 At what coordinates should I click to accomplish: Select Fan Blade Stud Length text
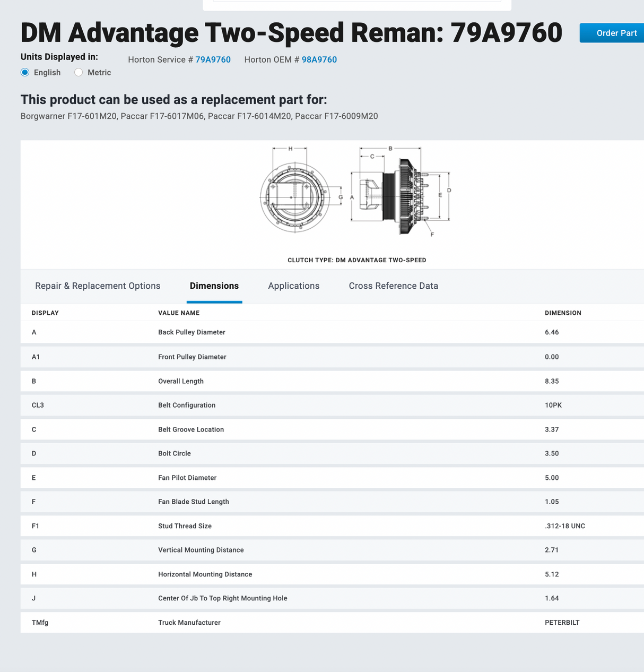point(194,502)
